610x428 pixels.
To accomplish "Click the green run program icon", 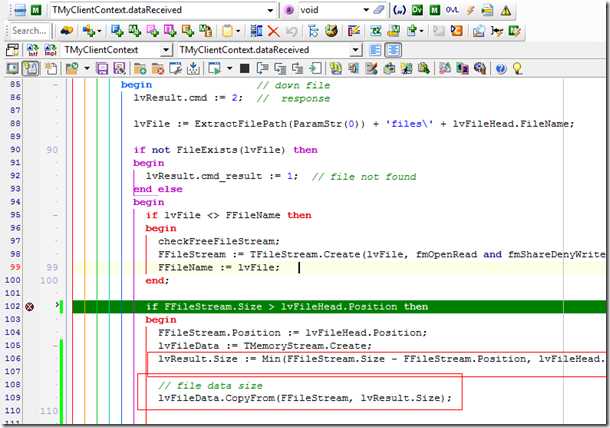I will click(x=214, y=69).
